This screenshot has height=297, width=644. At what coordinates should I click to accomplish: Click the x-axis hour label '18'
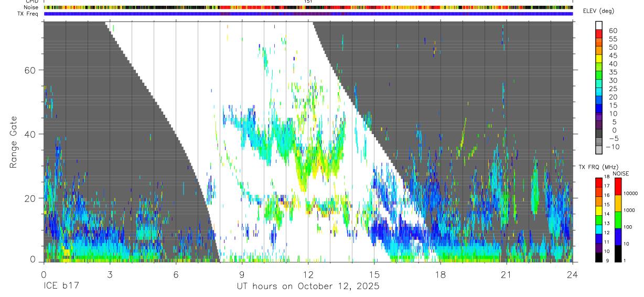tap(441, 274)
